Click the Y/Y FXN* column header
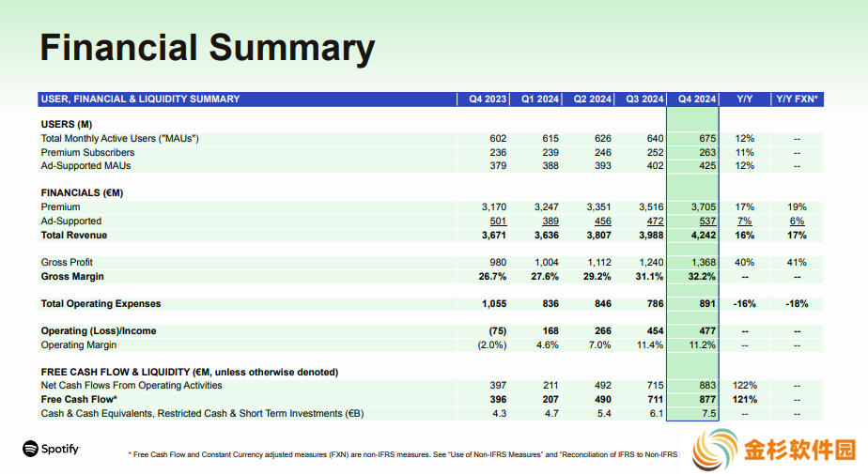 (797, 99)
